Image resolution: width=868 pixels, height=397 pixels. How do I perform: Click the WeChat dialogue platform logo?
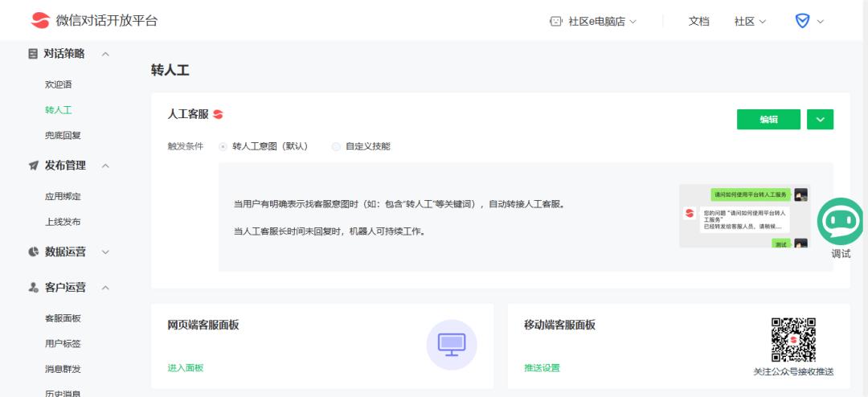(40, 20)
